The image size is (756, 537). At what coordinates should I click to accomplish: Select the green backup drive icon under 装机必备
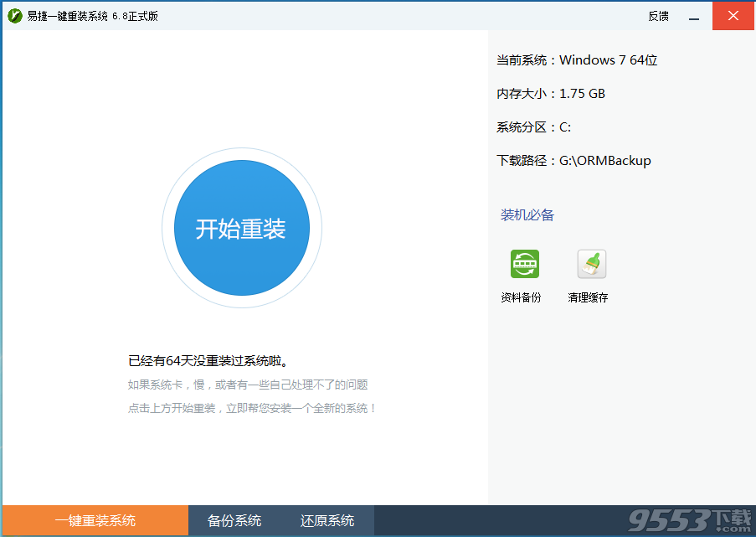click(x=525, y=263)
